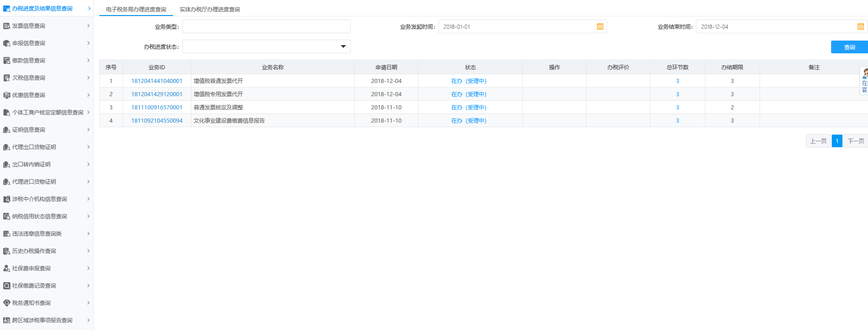Click the 发票信息查询 sidebar icon
Image resolution: width=868 pixels, height=330 pixels.
pos(6,26)
